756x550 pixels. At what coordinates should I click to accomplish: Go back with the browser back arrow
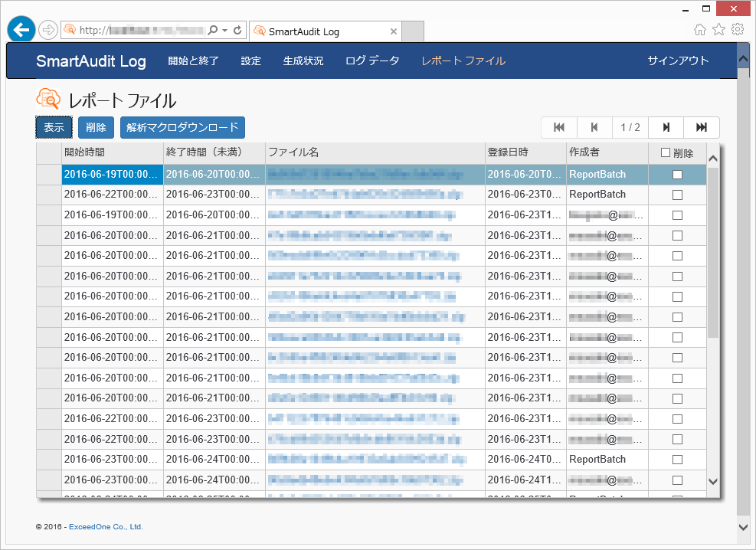(x=21, y=30)
